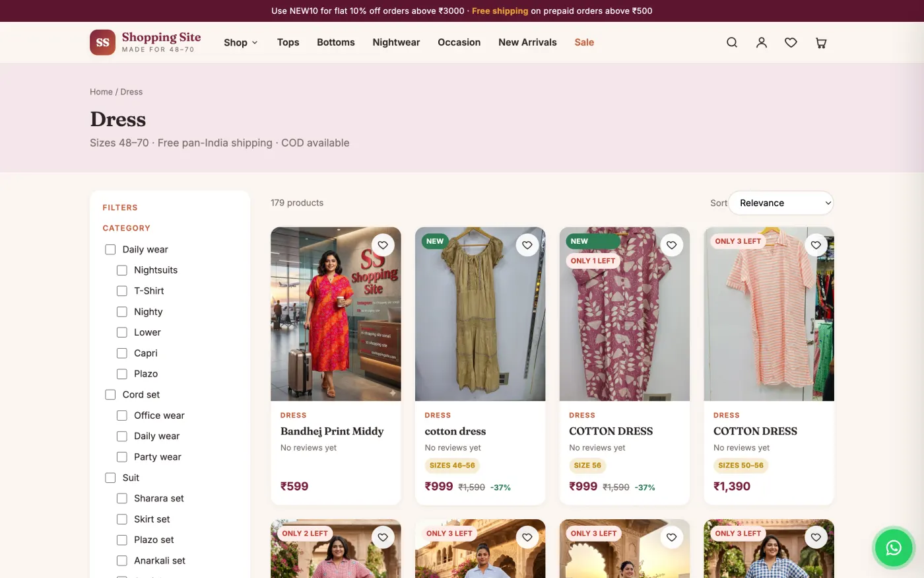Check the Lower filter
The image size is (924, 578).
click(x=122, y=332)
